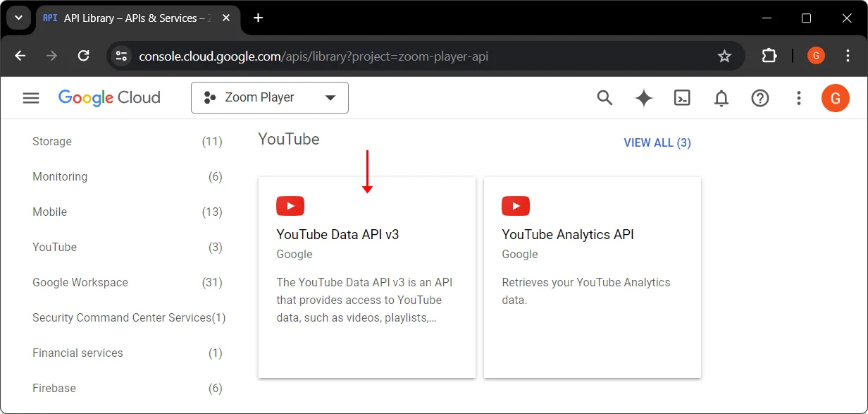
Task: Open the console vertical dots settings menu
Action: pyautogui.click(x=798, y=98)
